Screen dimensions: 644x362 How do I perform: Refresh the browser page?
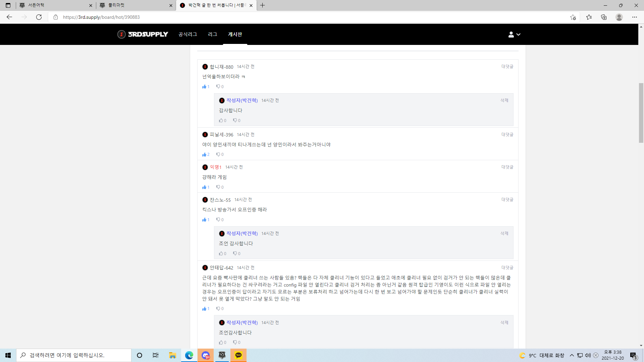(x=39, y=17)
